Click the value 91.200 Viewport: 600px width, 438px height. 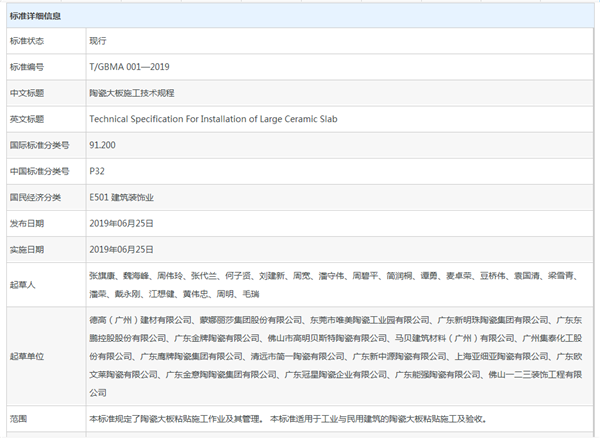(102, 145)
